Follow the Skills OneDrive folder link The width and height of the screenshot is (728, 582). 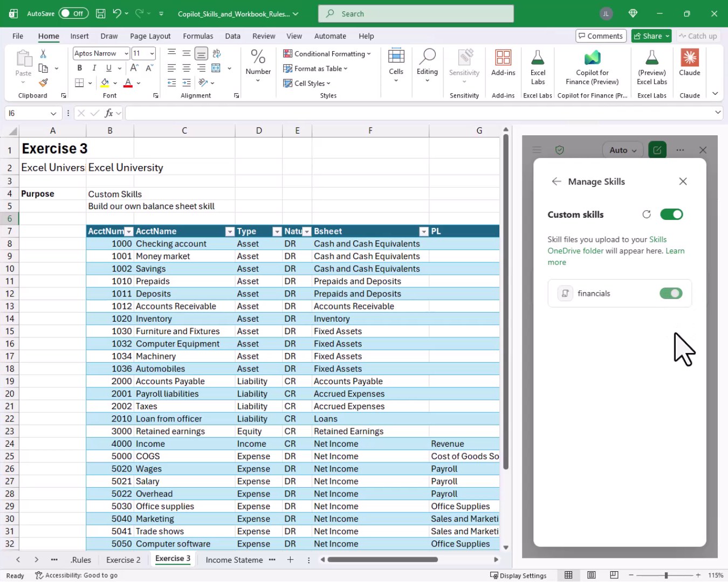pos(607,245)
